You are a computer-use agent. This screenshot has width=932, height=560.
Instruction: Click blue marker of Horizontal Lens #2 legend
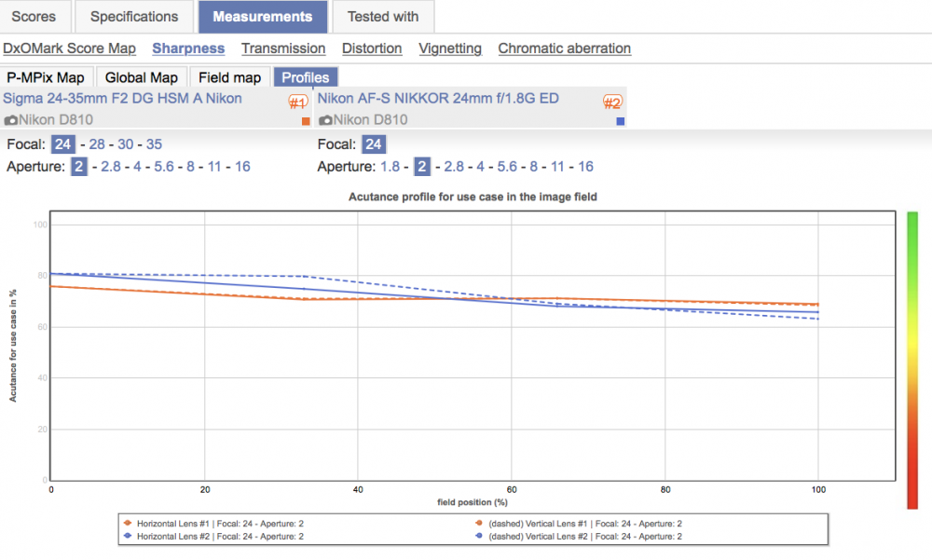[127, 536]
